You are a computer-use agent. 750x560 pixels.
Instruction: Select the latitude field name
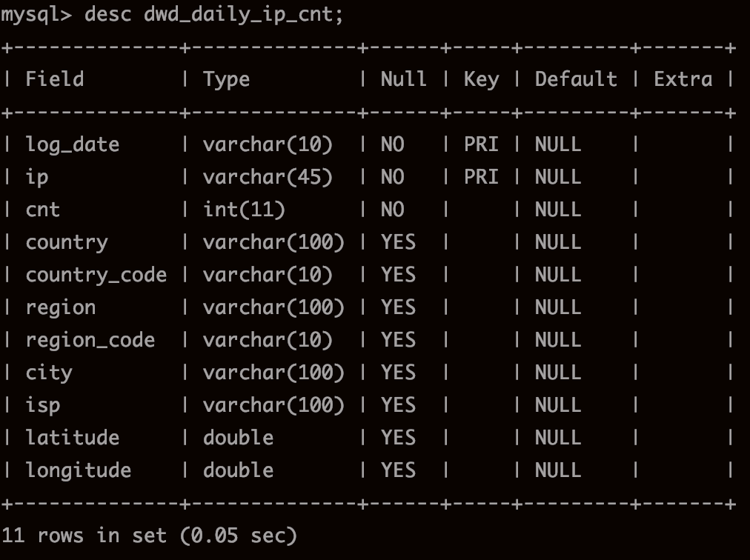(x=72, y=438)
